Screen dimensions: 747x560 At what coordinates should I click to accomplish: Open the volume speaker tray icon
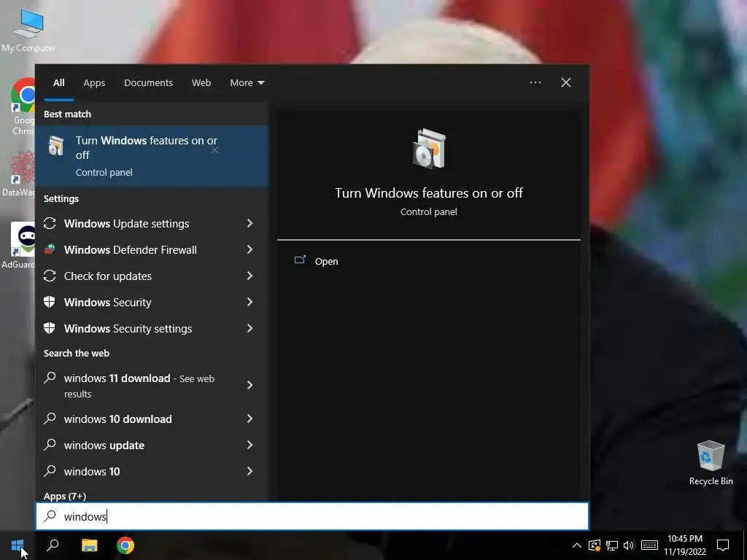coord(629,545)
